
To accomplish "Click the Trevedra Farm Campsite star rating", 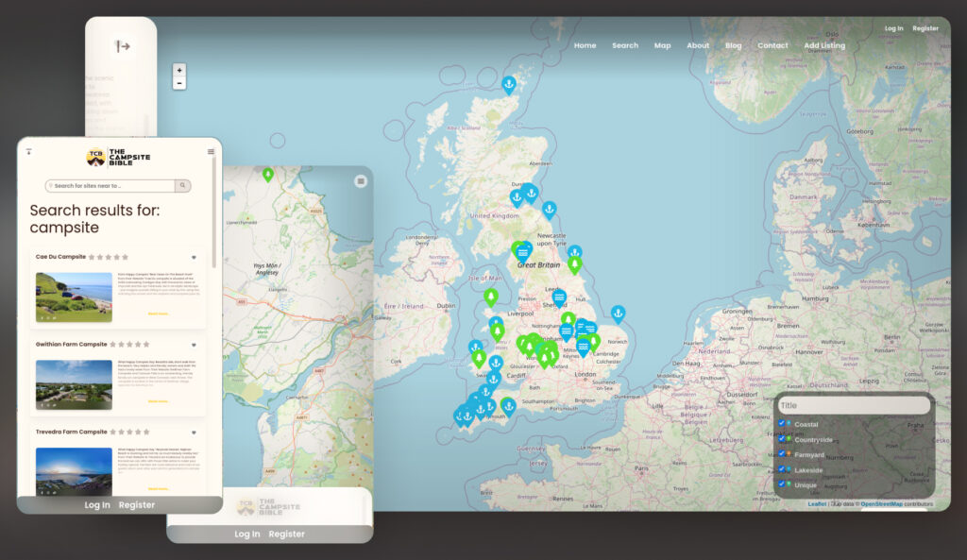I will 129,433.
